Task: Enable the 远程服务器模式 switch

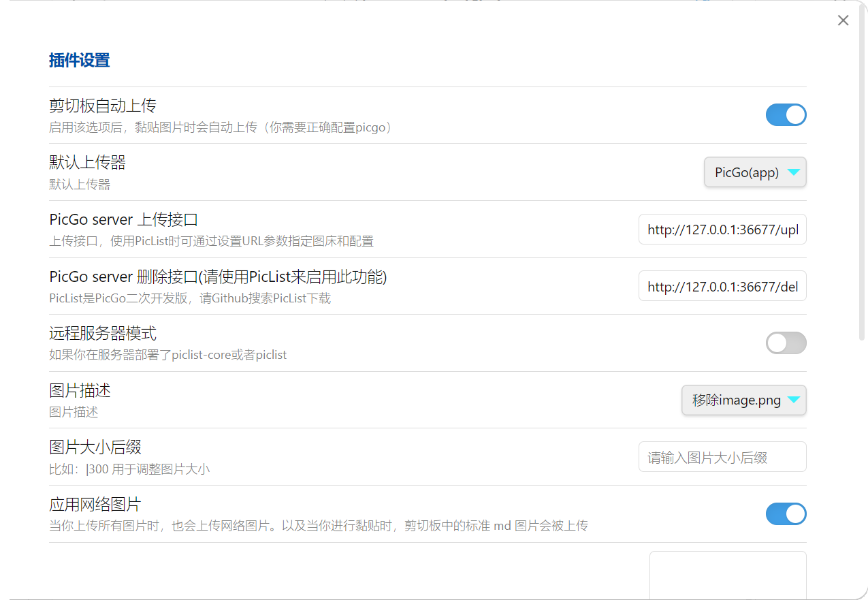Action: click(786, 343)
